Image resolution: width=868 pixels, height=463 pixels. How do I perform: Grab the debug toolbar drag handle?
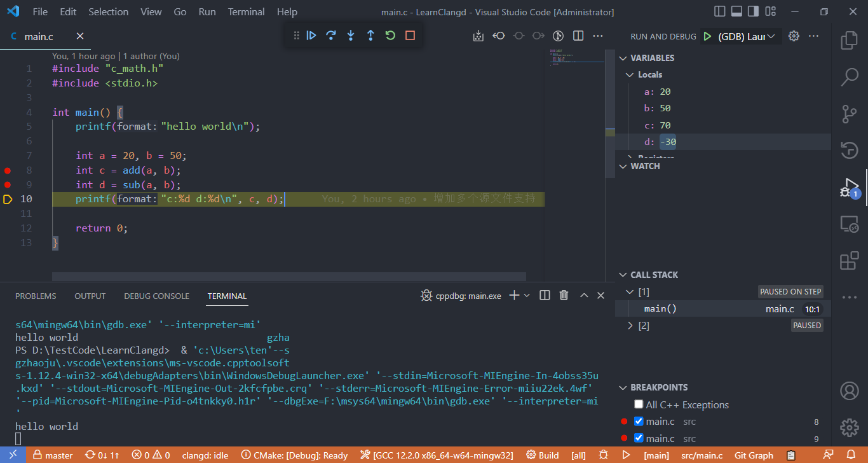click(296, 36)
